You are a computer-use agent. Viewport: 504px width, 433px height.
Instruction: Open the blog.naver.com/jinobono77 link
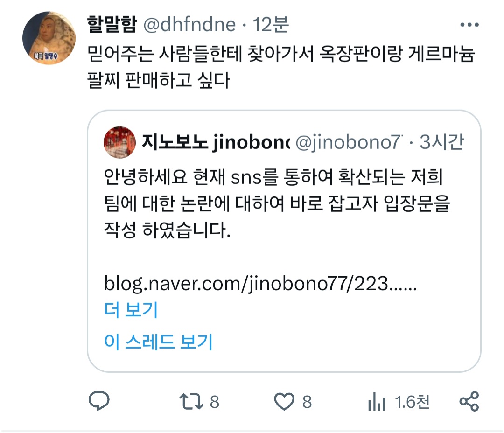pos(260,284)
